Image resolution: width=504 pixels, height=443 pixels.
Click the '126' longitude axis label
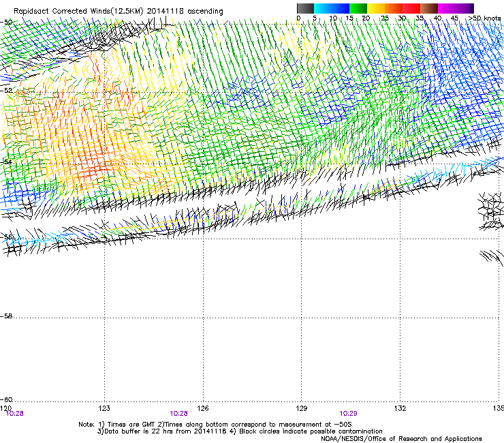(x=203, y=408)
